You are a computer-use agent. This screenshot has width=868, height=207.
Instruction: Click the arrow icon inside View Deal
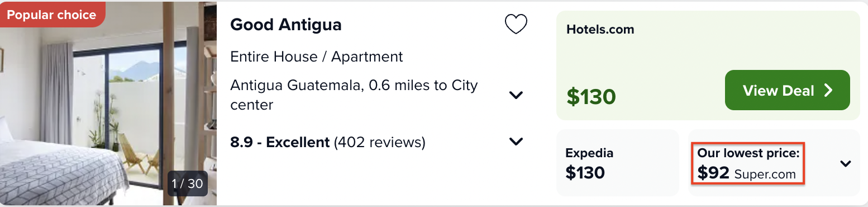pos(828,91)
